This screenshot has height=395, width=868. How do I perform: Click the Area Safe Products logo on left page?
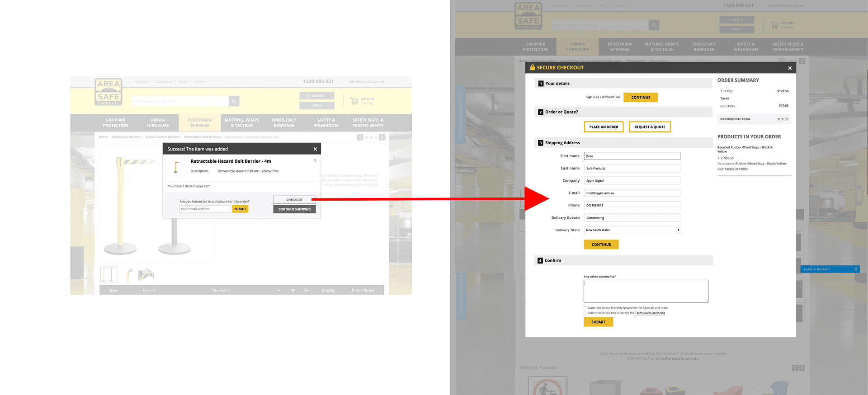(108, 92)
